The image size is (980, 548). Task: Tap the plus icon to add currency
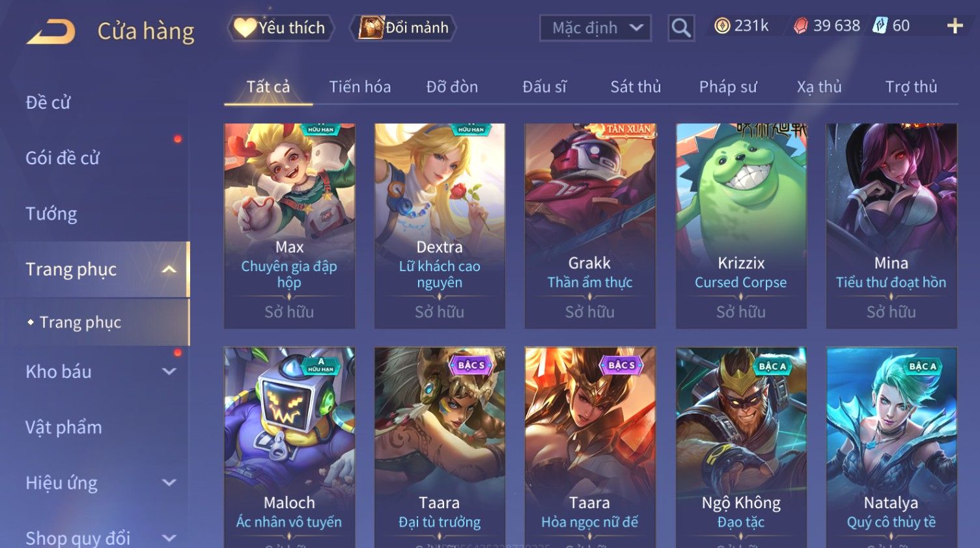pos(955,26)
